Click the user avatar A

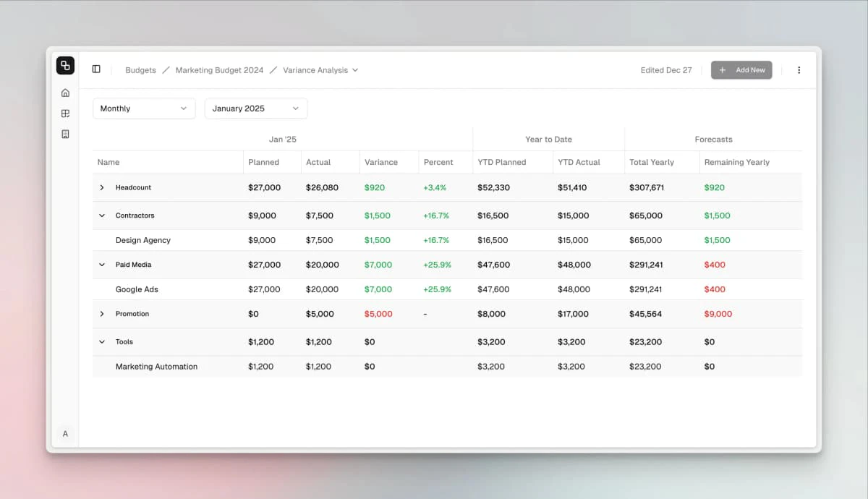click(x=65, y=434)
